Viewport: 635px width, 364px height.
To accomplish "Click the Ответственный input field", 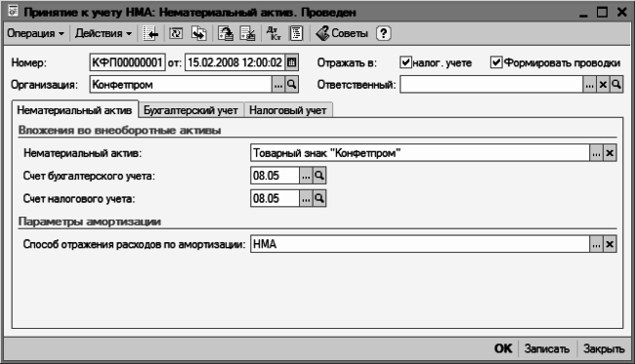I will point(491,85).
